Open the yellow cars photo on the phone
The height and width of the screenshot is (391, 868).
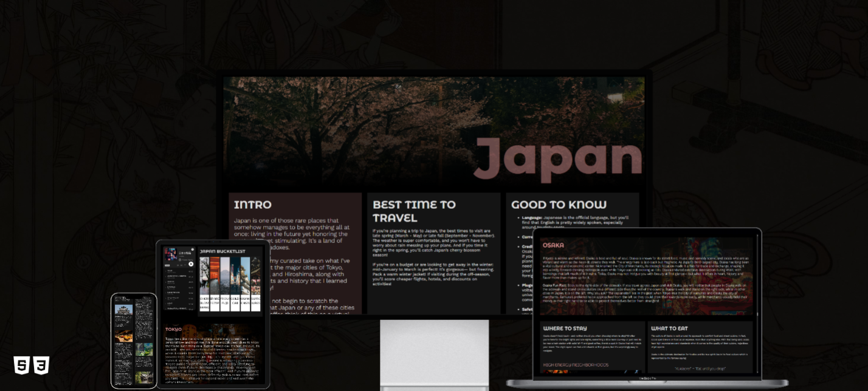(x=124, y=335)
